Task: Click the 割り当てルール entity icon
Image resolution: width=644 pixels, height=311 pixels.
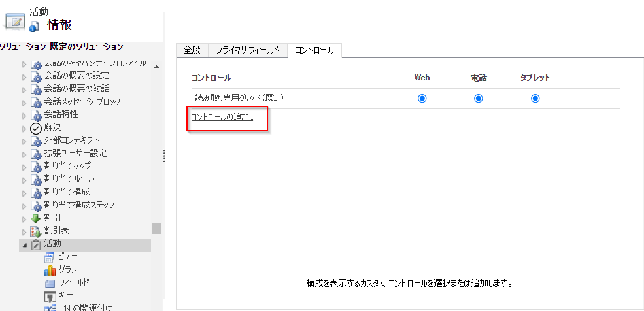Action: 37,180
